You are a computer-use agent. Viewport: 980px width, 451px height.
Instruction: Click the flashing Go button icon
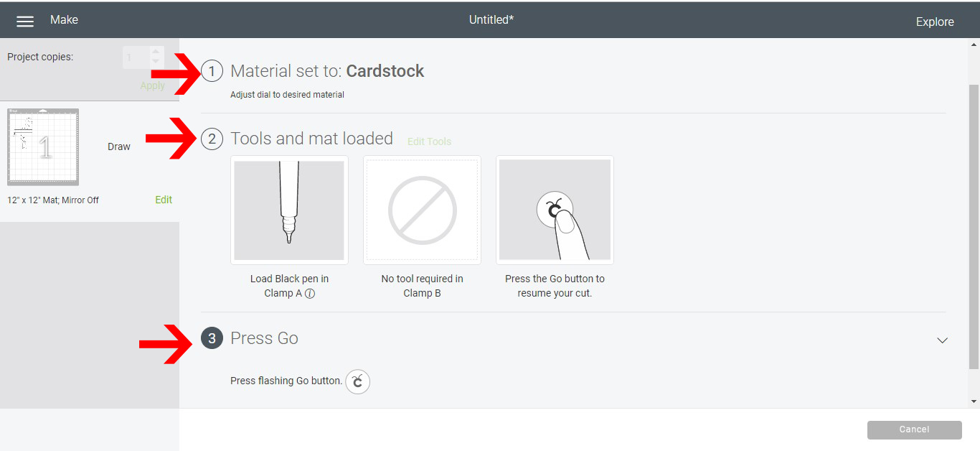point(358,381)
